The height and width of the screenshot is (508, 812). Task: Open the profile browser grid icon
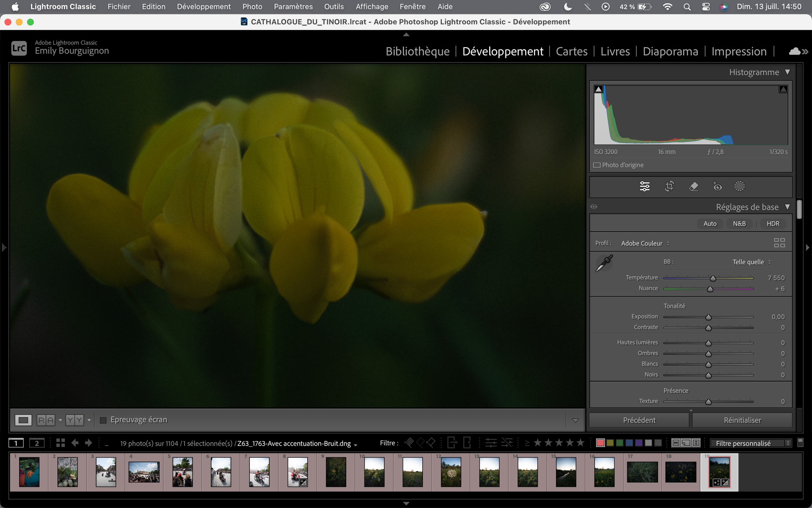pyautogui.click(x=779, y=242)
